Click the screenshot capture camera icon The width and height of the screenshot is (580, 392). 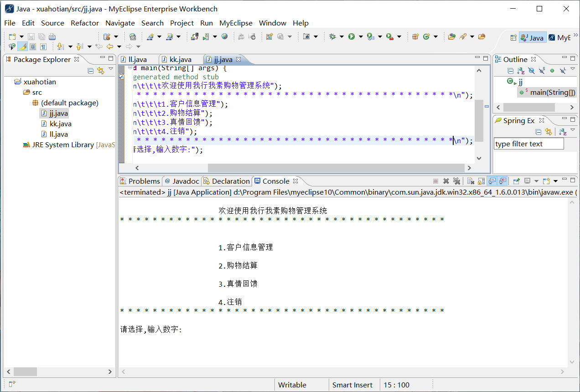click(x=307, y=36)
